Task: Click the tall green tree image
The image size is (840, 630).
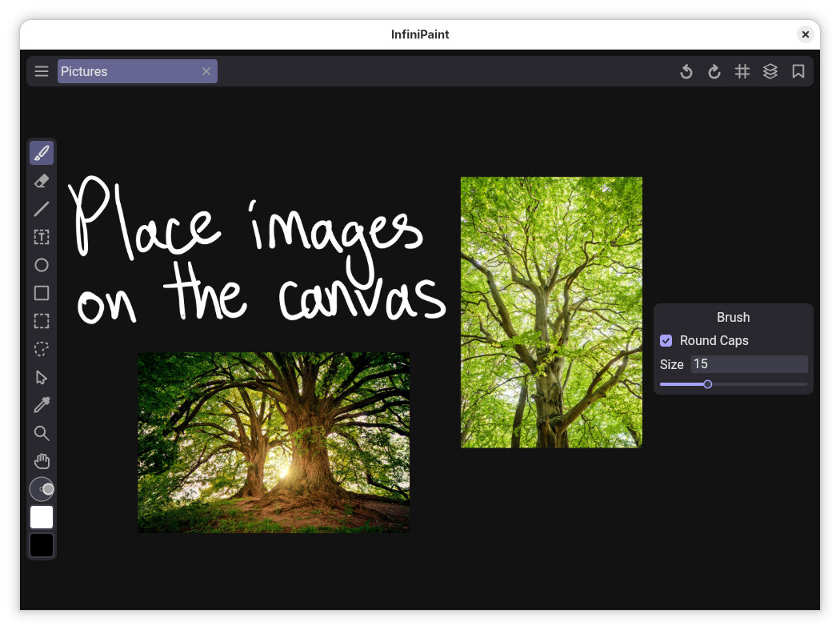Action: 551,312
